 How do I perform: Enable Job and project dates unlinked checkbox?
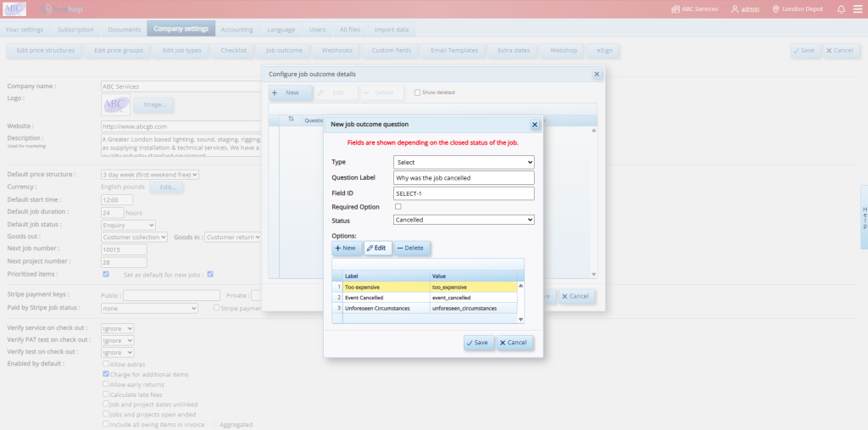coord(106,404)
